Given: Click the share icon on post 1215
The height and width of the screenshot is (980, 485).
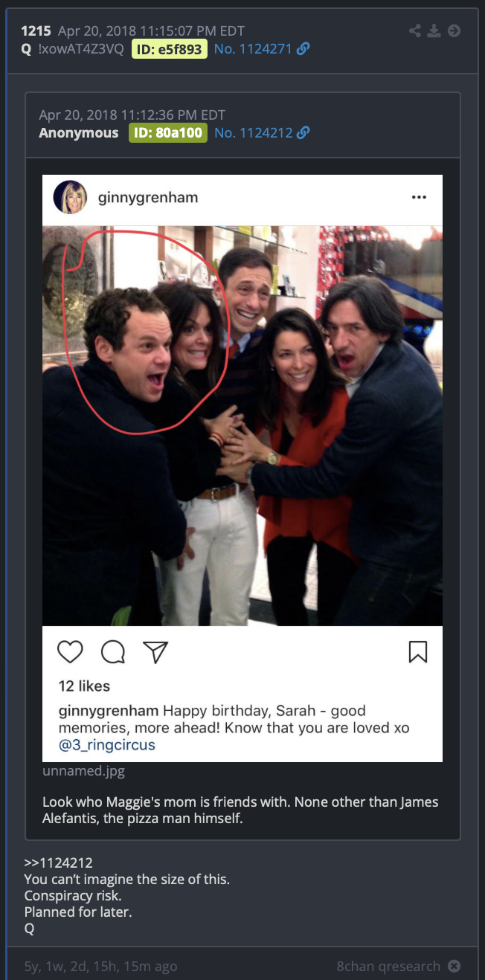Looking at the screenshot, I should [x=415, y=30].
